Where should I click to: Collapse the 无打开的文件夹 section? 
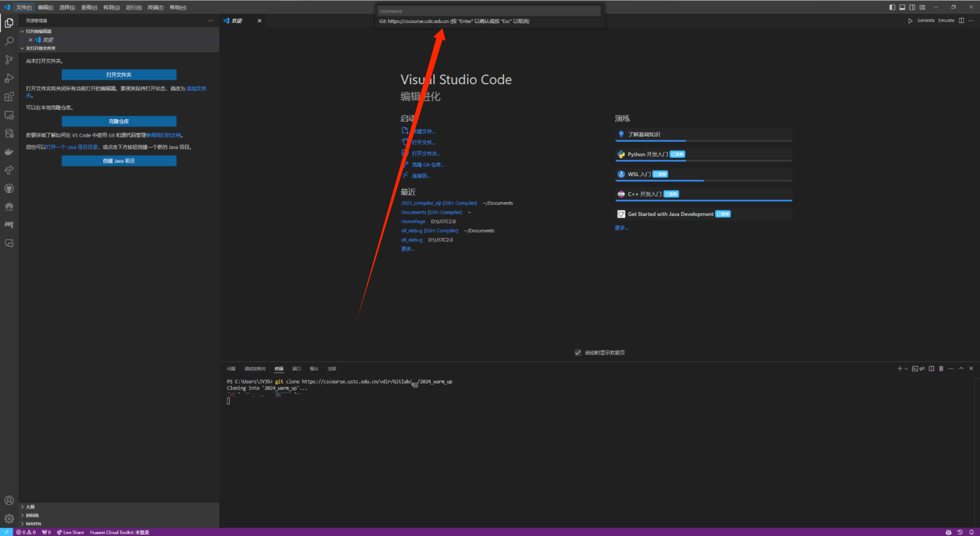tap(119, 48)
